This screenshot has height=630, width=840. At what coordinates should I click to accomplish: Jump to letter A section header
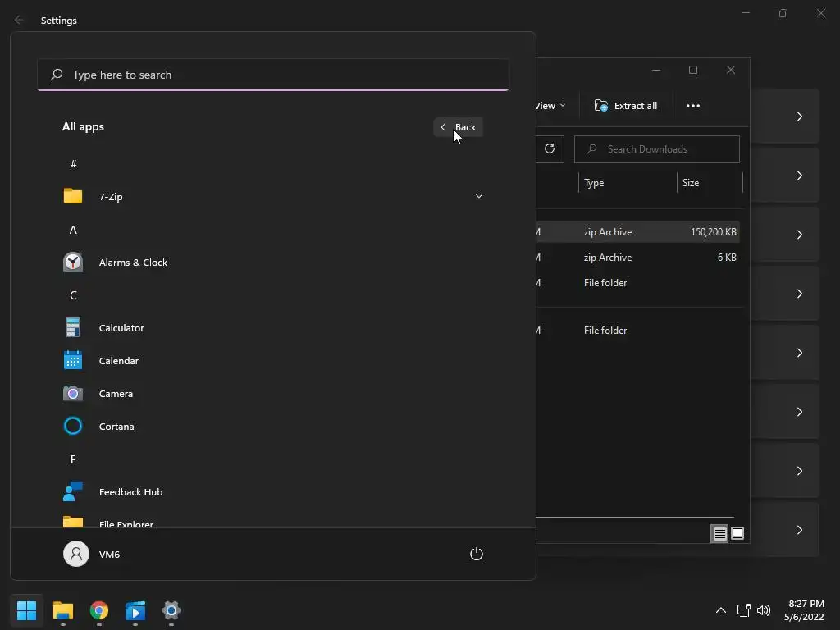point(73,230)
